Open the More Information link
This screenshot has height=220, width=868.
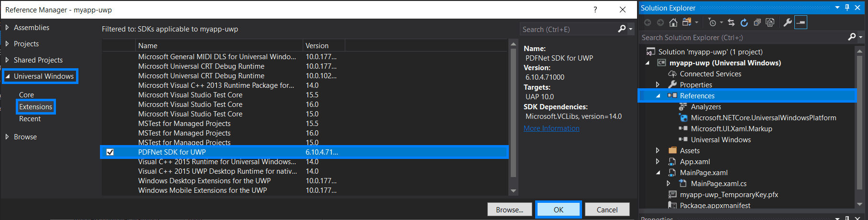[x=551, y=128]
